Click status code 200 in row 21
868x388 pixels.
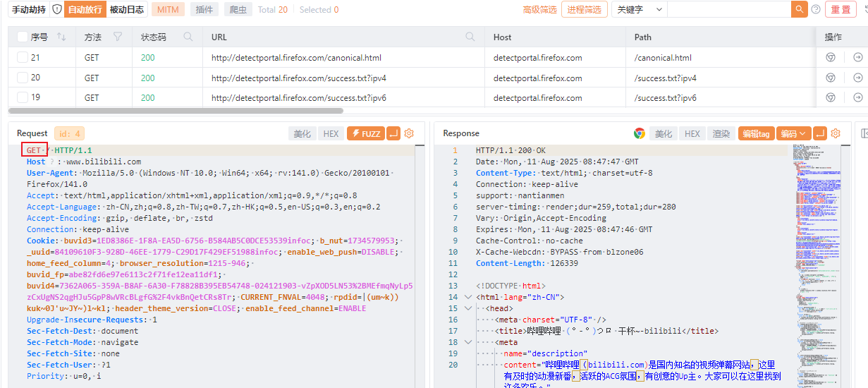[x=147, y=58]
